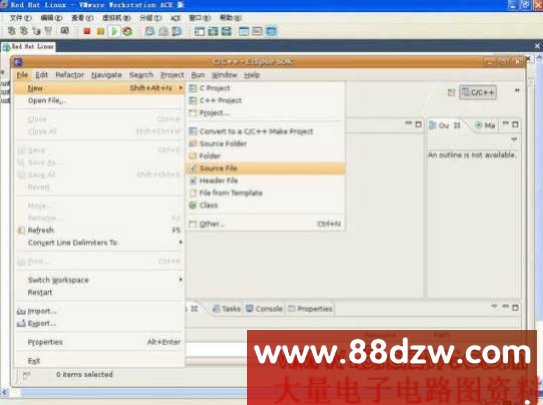
Task: Switch to the Tasks tab
Action: [226, 308]
